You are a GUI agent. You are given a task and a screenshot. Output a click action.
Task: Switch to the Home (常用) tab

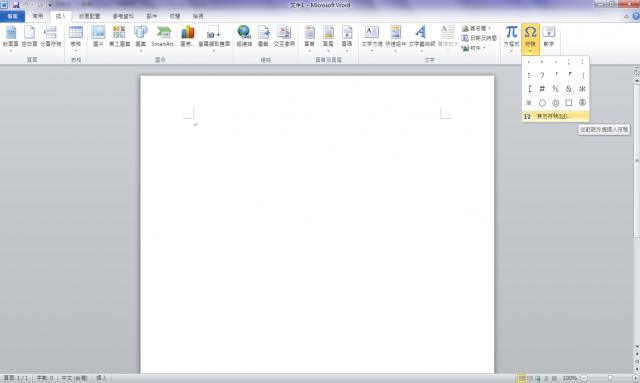pyautogui.click(x=38, y=16)
